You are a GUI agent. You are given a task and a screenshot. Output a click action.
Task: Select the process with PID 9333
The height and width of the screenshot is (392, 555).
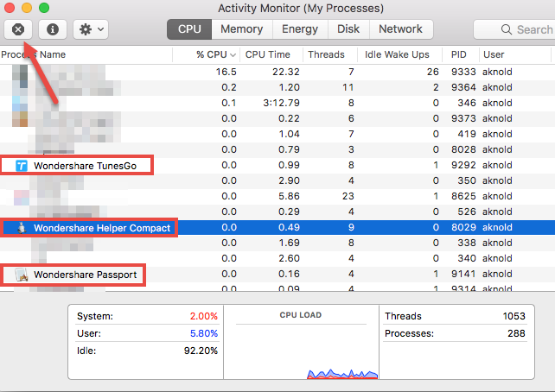pyautogui.click(x=277, y=72)
